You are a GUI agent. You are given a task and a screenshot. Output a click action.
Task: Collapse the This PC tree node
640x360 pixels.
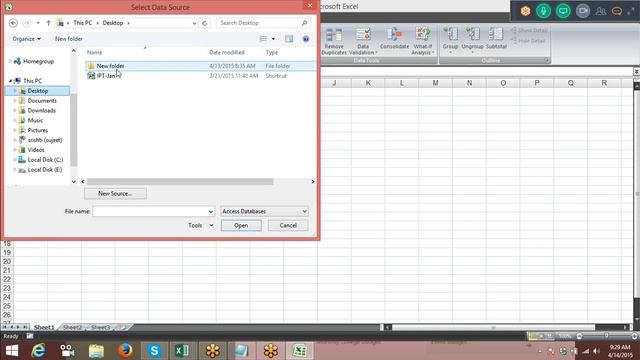(x=11, y=81)
